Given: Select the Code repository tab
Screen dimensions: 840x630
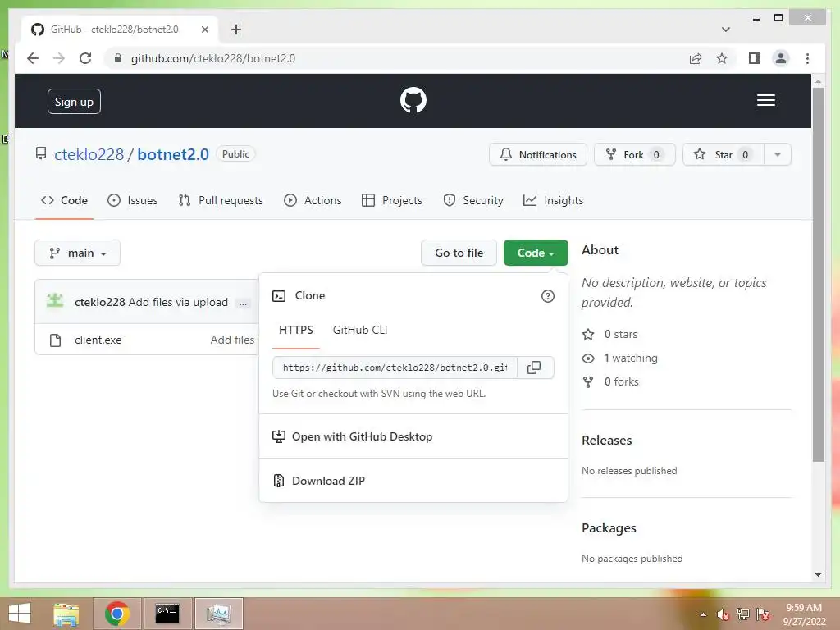Looking at the screenshot, I should click(64, 200).
